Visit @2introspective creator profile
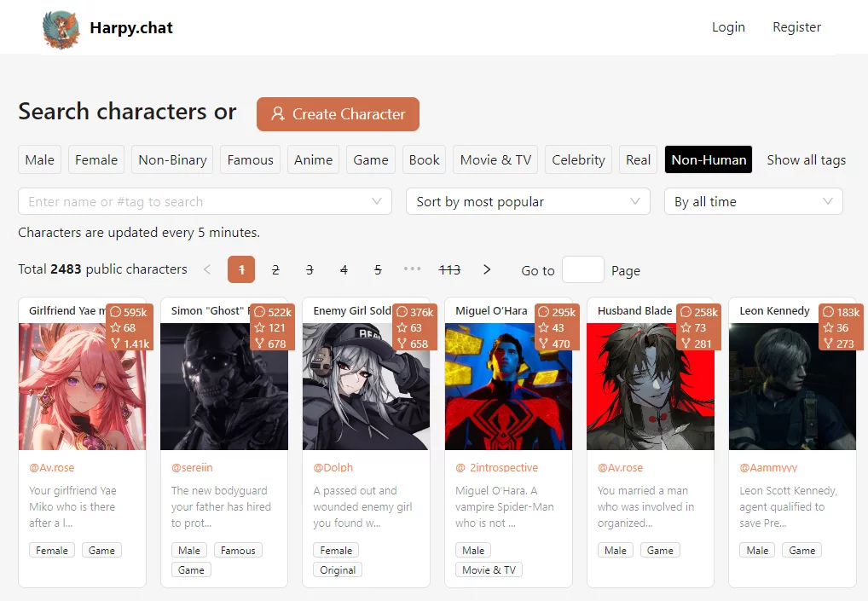The image size is (868, 601). [496, 468]
